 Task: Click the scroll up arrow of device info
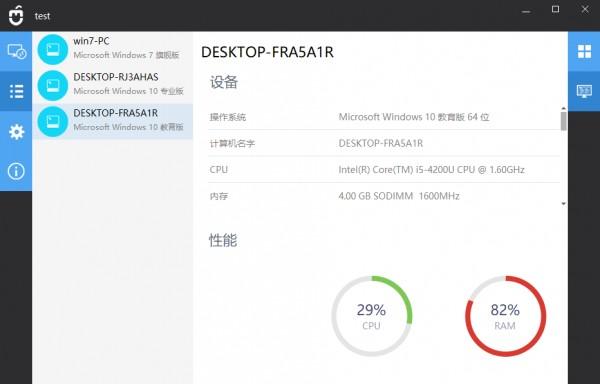(564, 109)
